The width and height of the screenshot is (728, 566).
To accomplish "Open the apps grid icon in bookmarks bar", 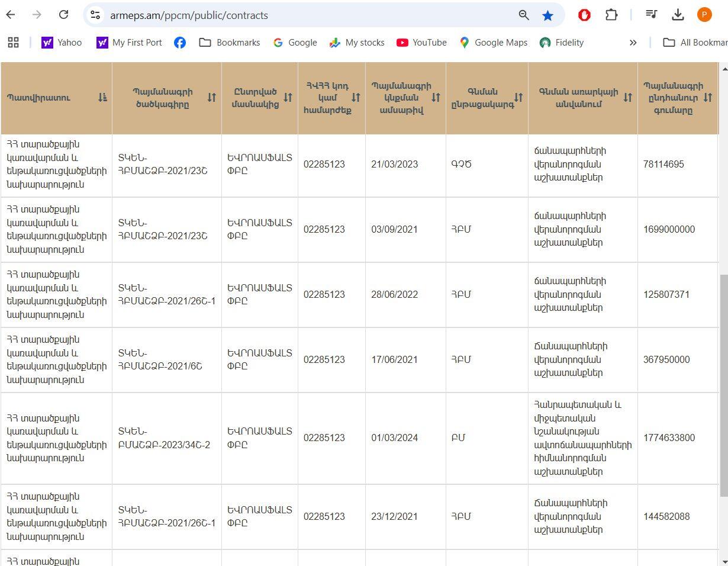I will (13, 43).
